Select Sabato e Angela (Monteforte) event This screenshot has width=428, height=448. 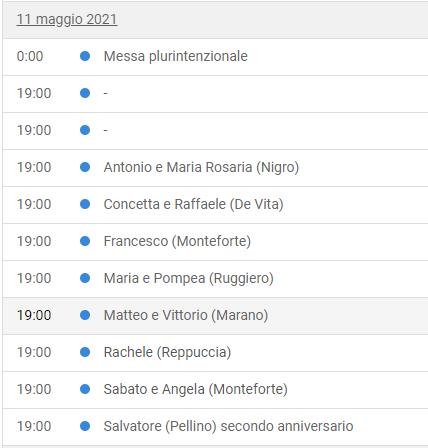coord(196,389)
